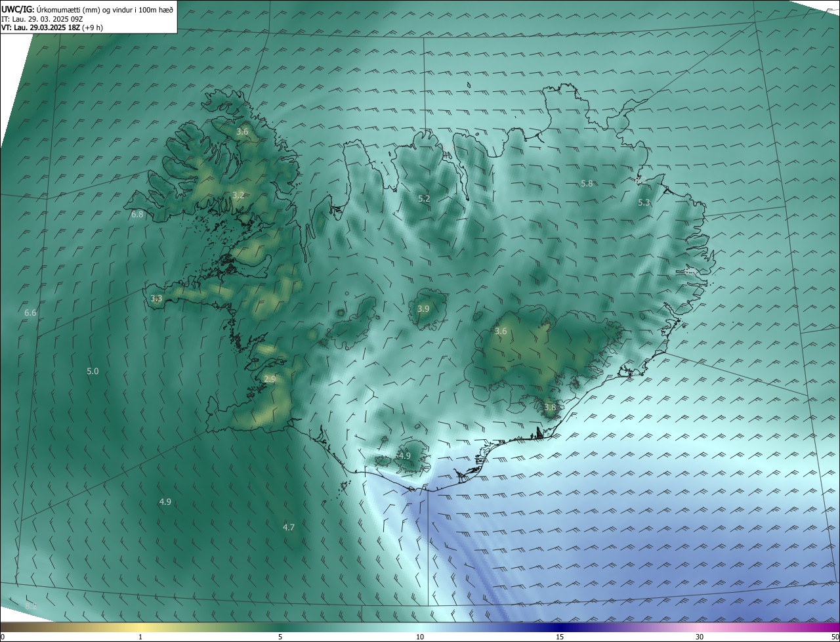
Task: Click the 1 tick on the color scale
Action: [x=140, y=637]
